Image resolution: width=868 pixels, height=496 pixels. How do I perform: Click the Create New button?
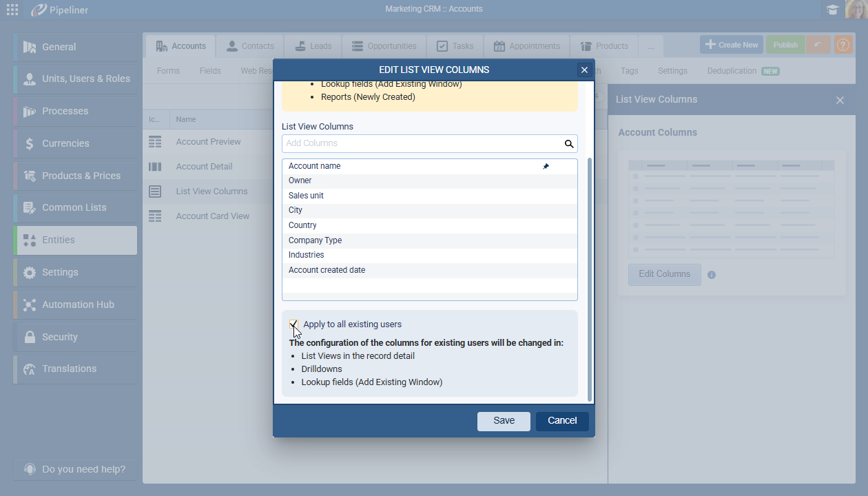click(x=731, y=45)
